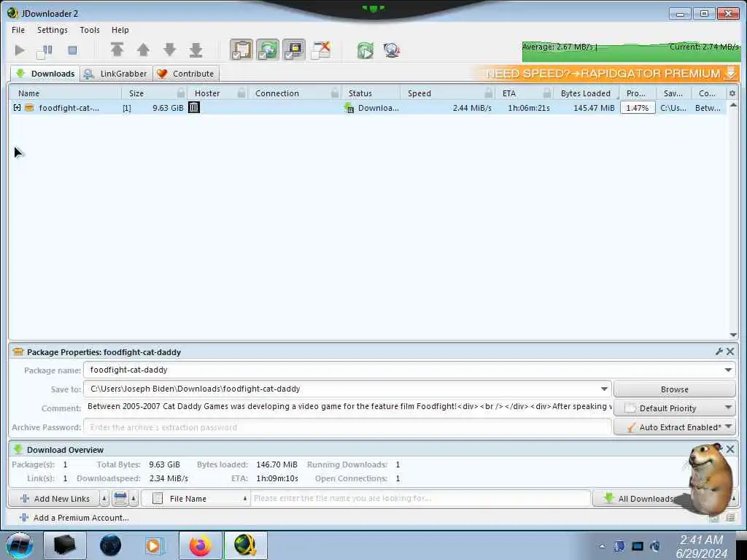Open the File menu

tap(18, 29)
